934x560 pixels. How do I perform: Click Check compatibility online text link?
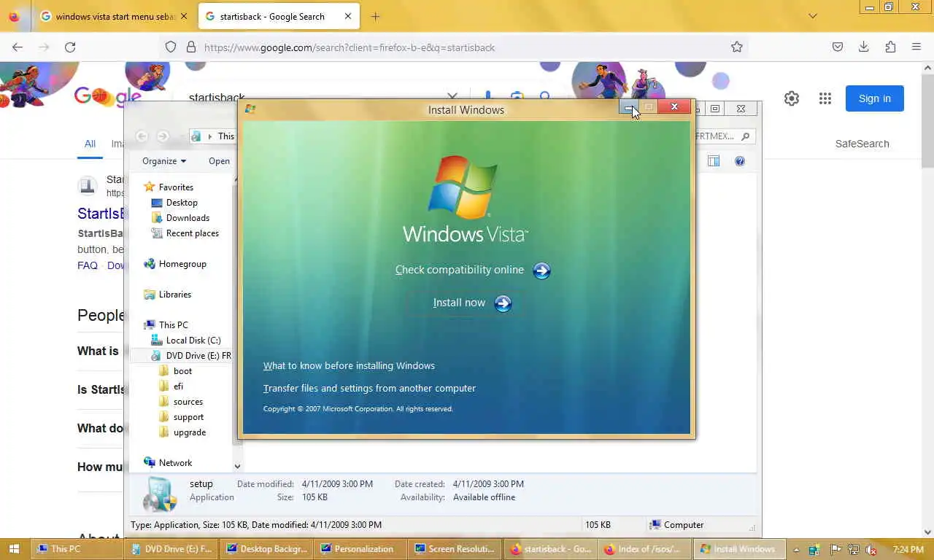tap(460, 270)
